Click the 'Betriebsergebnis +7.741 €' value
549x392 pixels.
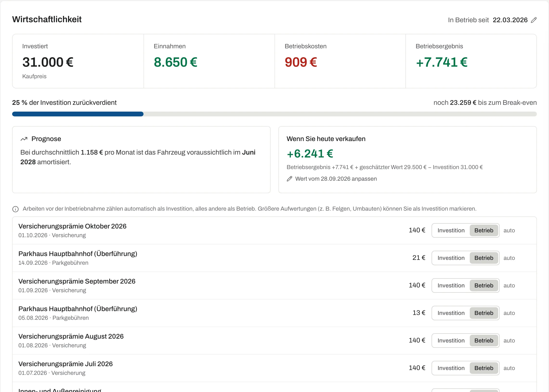click(x=442, y=62)
